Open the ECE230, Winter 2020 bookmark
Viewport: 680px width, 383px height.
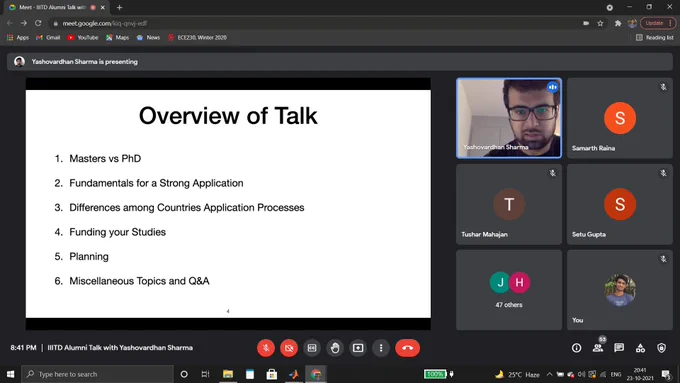click(198, 38)
